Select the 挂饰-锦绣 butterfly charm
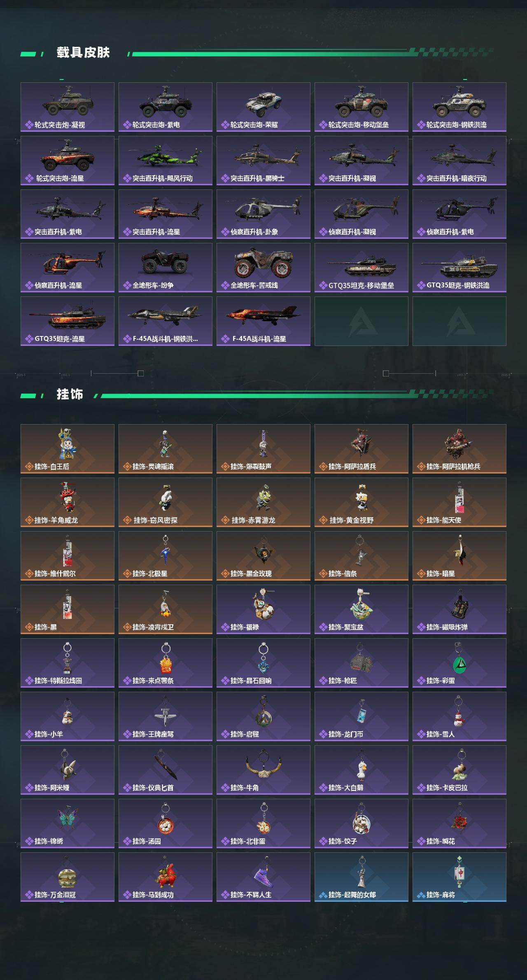 pos(68,824)
